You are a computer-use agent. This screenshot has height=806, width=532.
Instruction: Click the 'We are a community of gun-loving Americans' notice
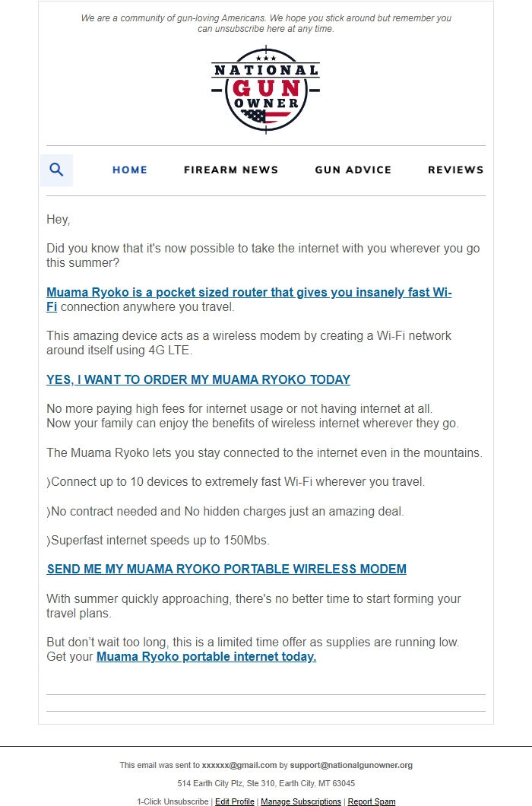tap(266, 23)
